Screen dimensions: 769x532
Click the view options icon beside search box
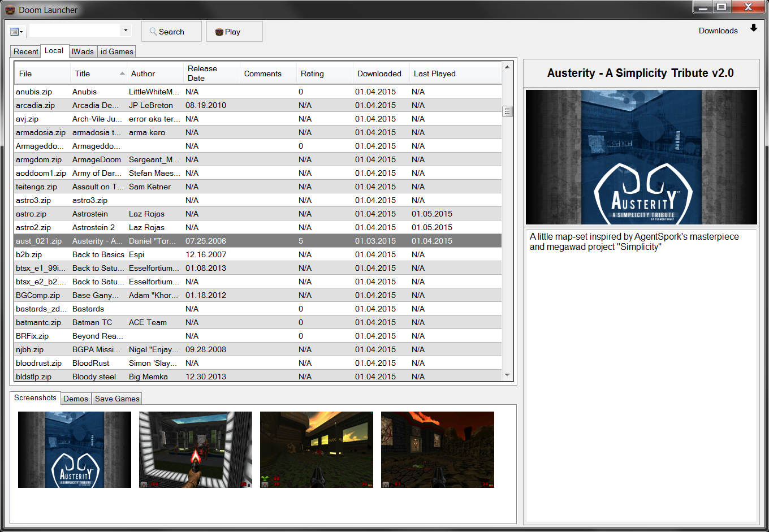(16, 32)
